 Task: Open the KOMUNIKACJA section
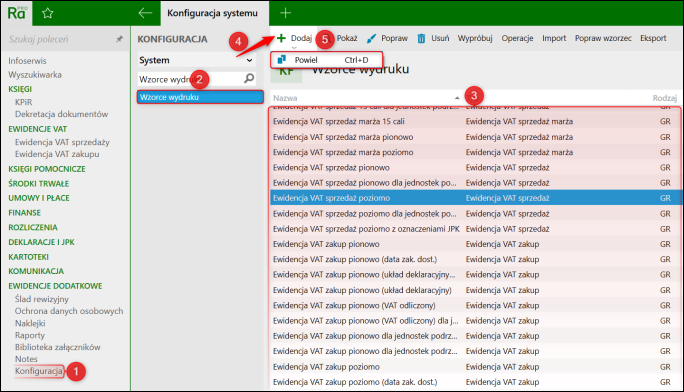36,271
